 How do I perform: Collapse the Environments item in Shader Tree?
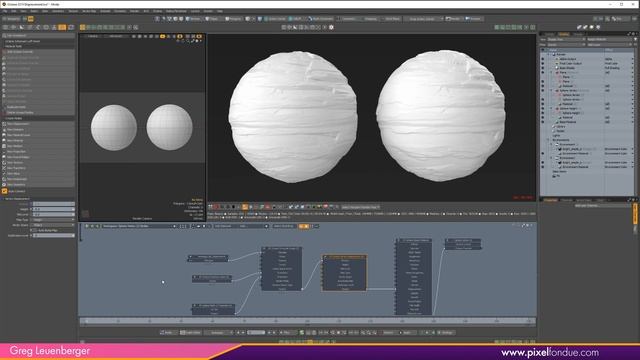pyautogui.click(x=548, y=140)
